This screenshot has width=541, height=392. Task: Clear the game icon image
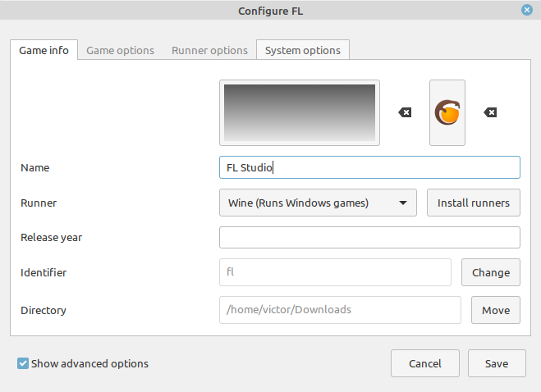click(490, 112)
